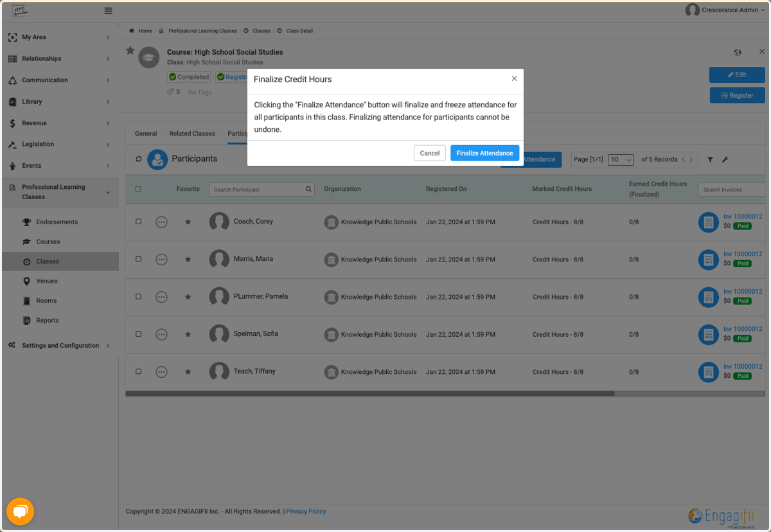
Task: Expand the Library menu
Action: tap(108, 102)
